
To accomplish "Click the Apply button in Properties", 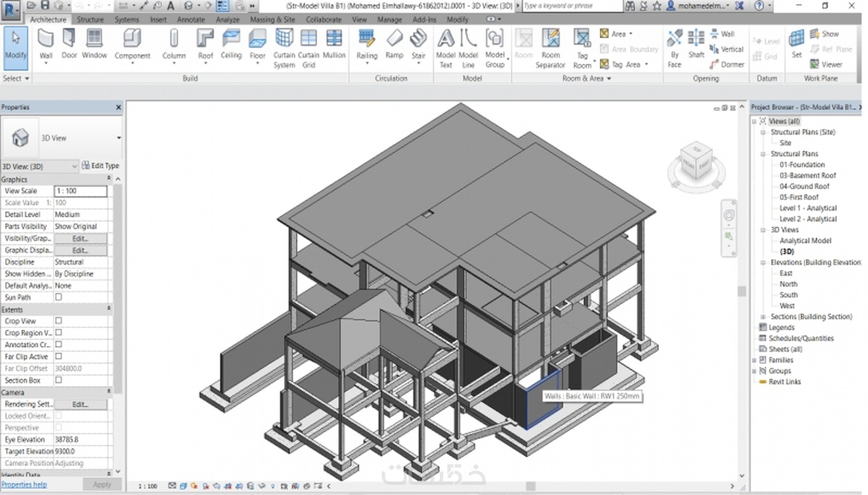I will (x=102, y=484).
